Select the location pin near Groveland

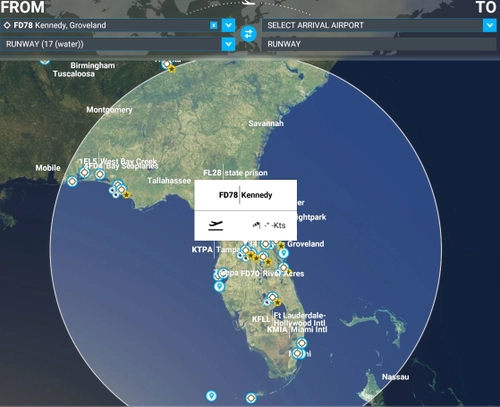(x=284, y=253)
